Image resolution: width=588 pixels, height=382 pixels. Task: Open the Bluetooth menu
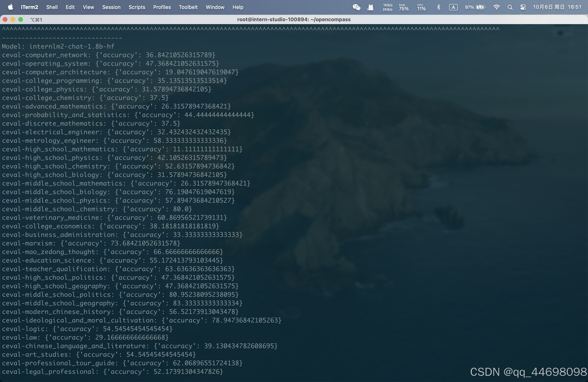(x=438, y=7)
